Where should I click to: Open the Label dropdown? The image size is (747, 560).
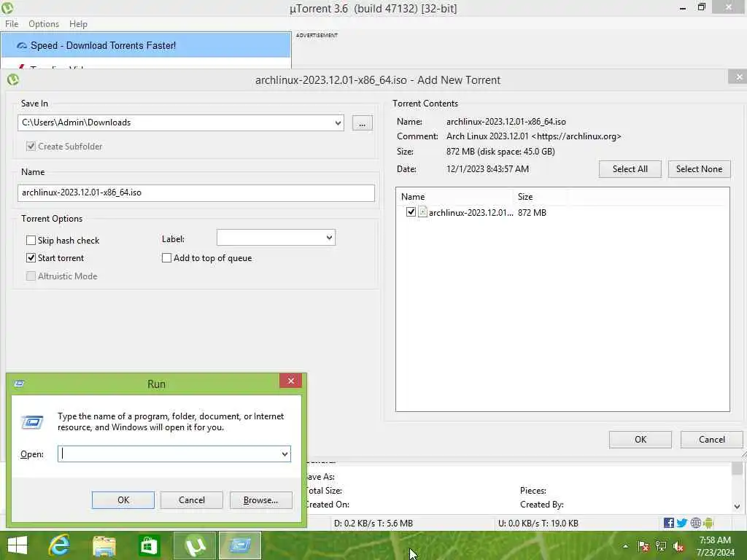click(x=329, y=237)
